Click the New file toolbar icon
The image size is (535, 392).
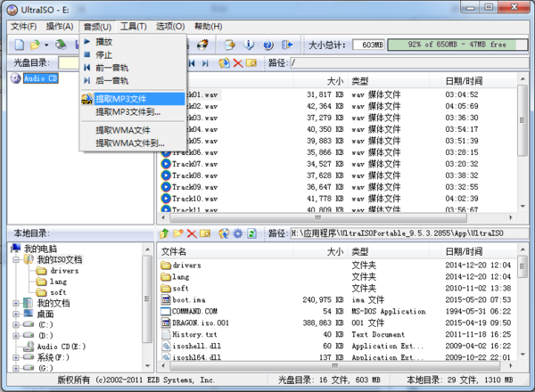pos(20,45)
